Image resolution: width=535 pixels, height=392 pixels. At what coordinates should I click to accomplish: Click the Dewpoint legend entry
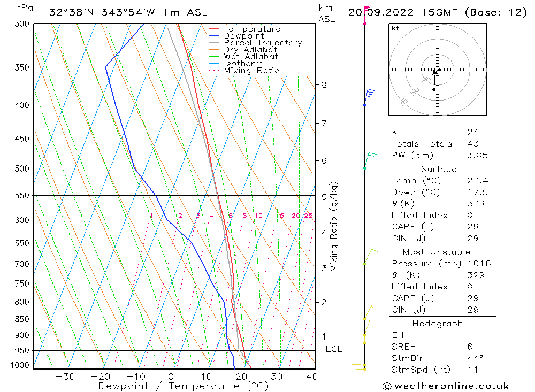pos(236,36)
